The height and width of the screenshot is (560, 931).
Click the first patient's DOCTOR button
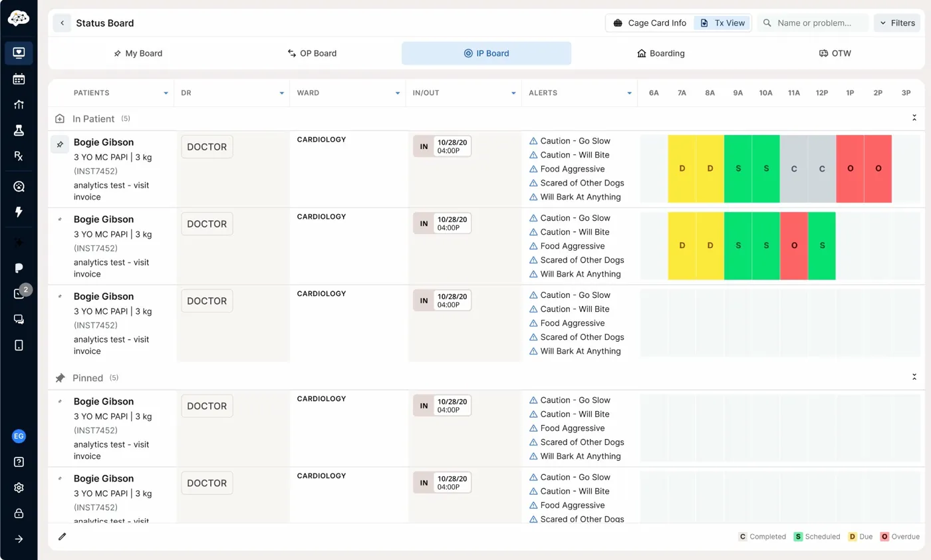tap(207, 147)
